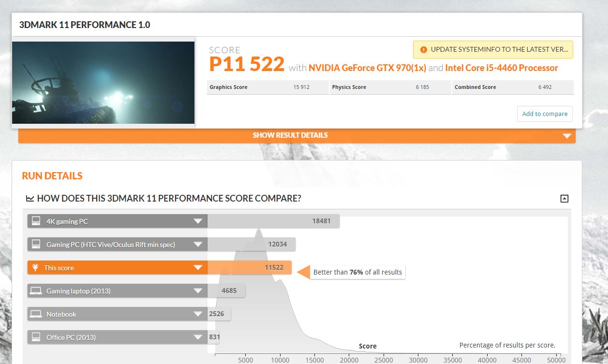608x364 pixels.
Task: Click the Office PC (2013) row label
Action: (71, 337)
